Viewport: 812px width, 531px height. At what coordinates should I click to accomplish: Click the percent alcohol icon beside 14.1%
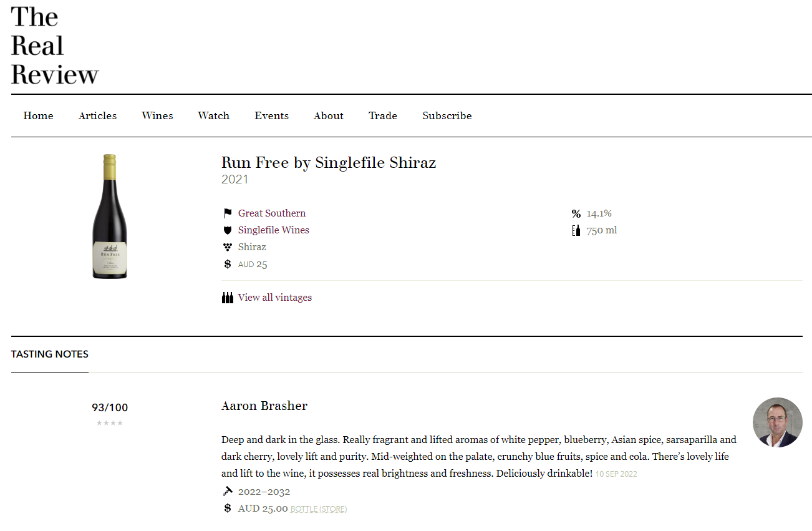pyautogui.click(x=576, y=214)
